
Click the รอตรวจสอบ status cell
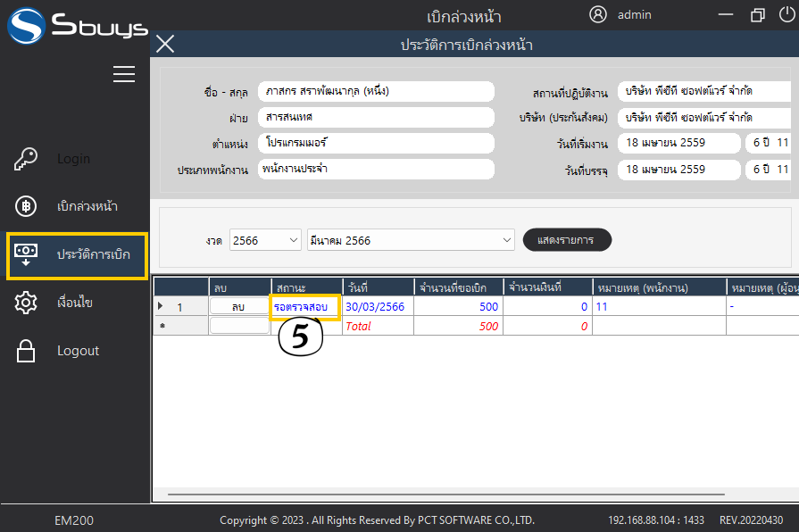[x=305, y=307]
